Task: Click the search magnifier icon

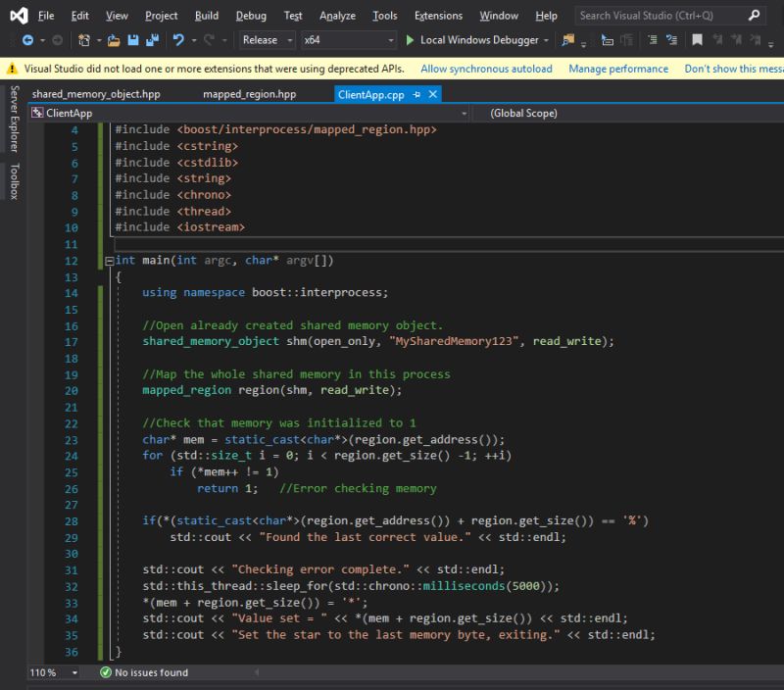Action: [754, 16]
